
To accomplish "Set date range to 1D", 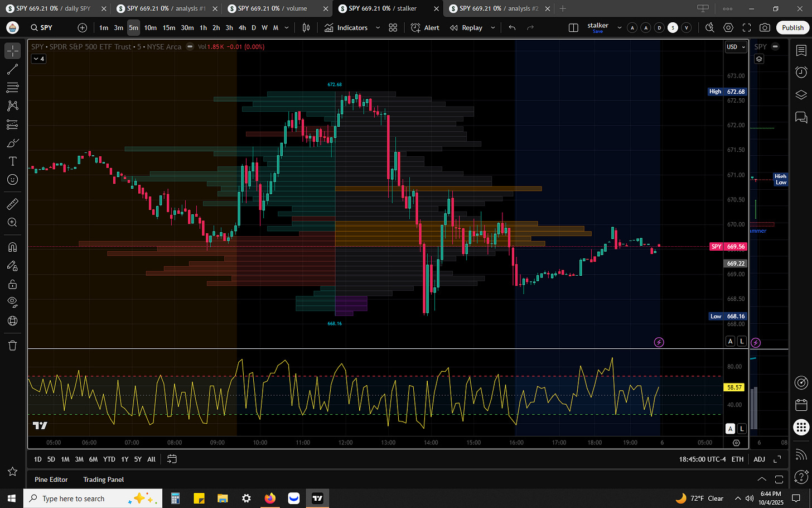I will click(38, 459).
